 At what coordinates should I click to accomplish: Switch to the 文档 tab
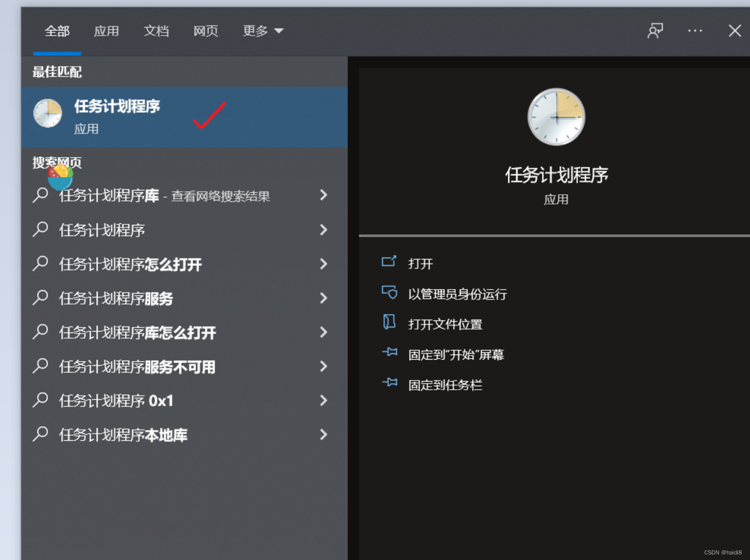[156, 31]
